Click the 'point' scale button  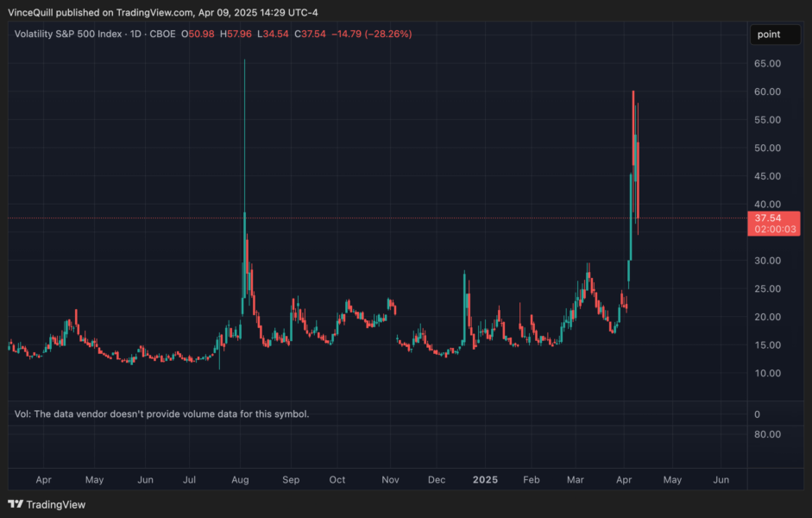(768, 35)
